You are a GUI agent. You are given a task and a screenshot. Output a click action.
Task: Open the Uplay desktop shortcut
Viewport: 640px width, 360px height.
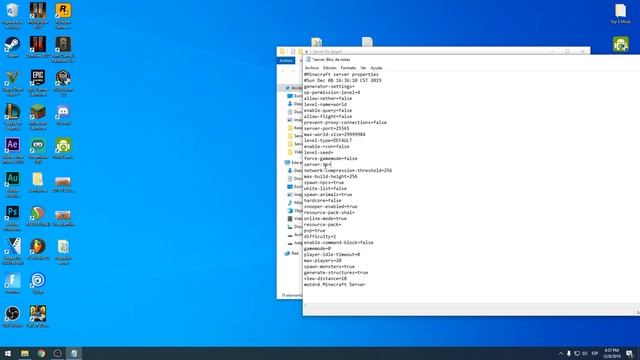click(x=38, y=284)
